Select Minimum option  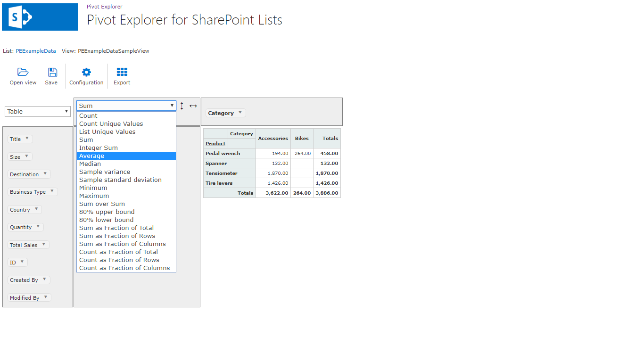[x=126, y=188]
